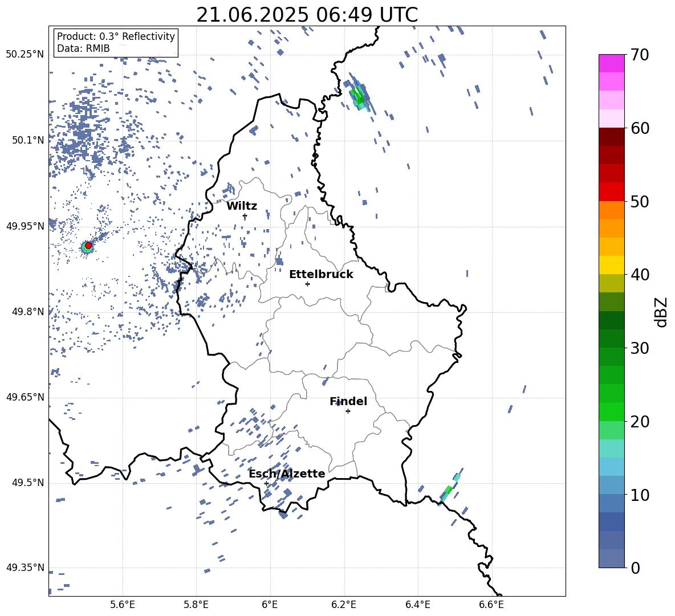Click the Findel city label
This screenshot has height=616, width=675.
pyautogui.click(x=348, y=401)
